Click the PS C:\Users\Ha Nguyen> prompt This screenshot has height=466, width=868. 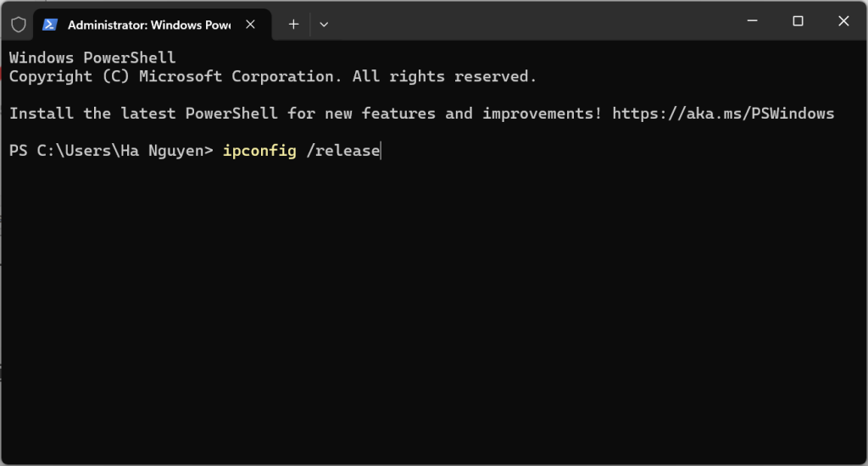tap(110, 152)
